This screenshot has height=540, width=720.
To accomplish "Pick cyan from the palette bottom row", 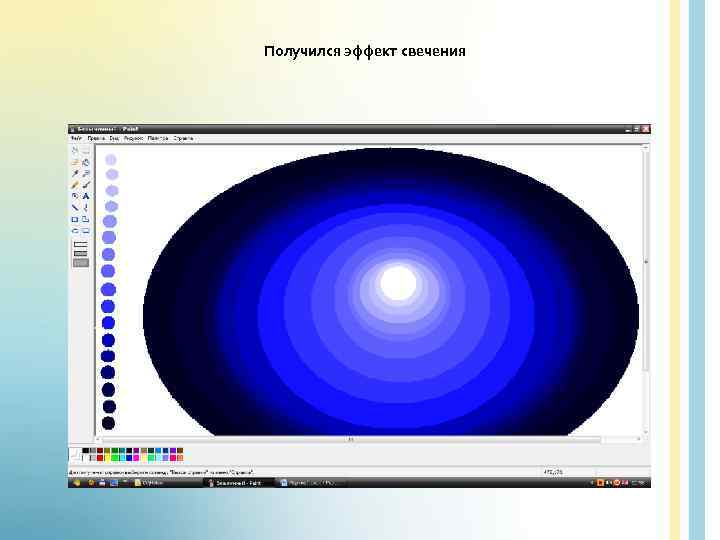I will click(122, 458).
